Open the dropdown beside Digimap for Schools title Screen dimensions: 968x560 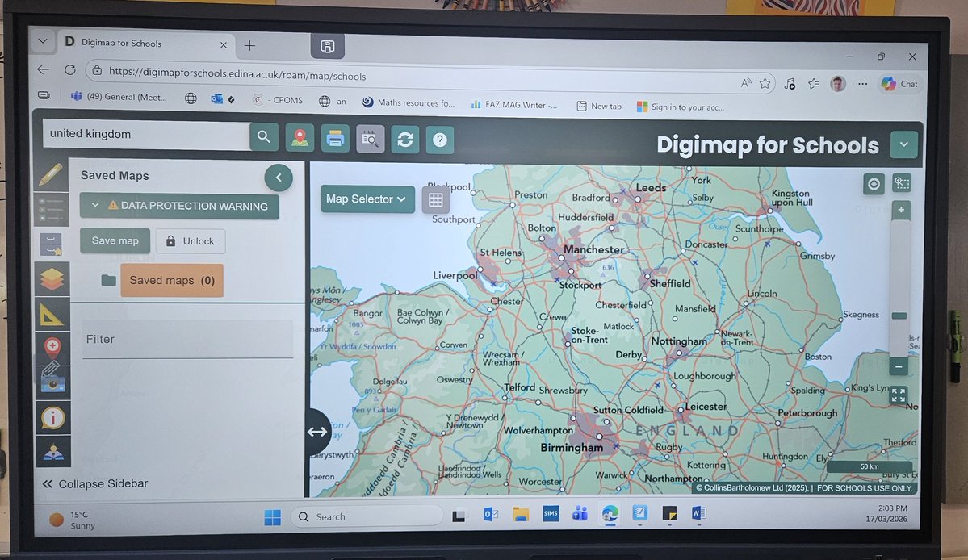click(903, 144)
